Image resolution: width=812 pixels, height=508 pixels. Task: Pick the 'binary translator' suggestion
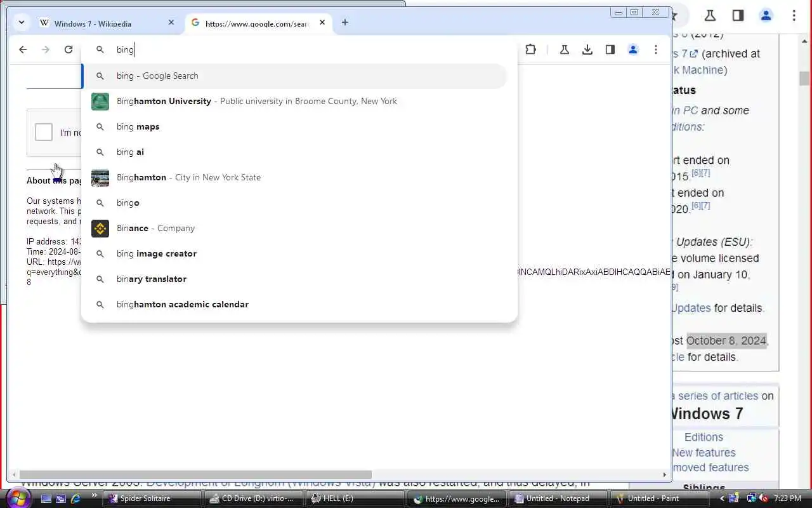coord(295,279)
